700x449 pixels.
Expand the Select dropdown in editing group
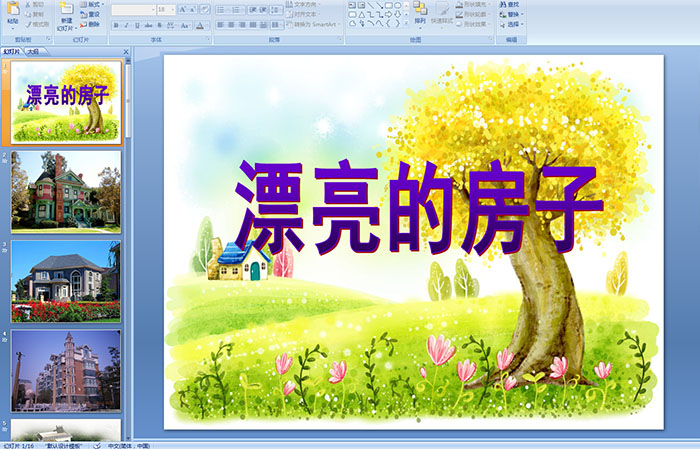point(514,25)
